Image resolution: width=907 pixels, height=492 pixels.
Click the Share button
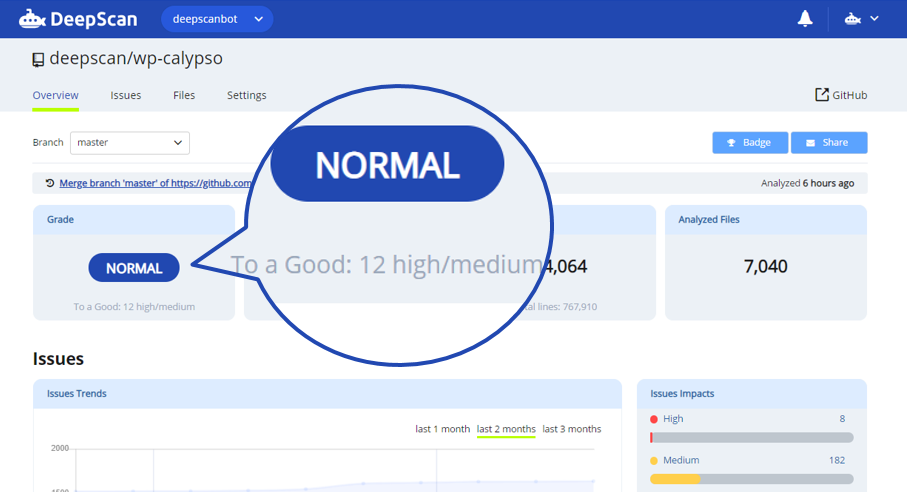tap(829, 143)
